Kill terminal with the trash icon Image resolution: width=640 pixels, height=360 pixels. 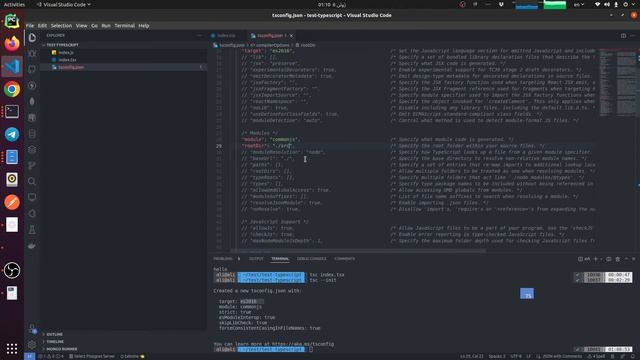point(618,259)
